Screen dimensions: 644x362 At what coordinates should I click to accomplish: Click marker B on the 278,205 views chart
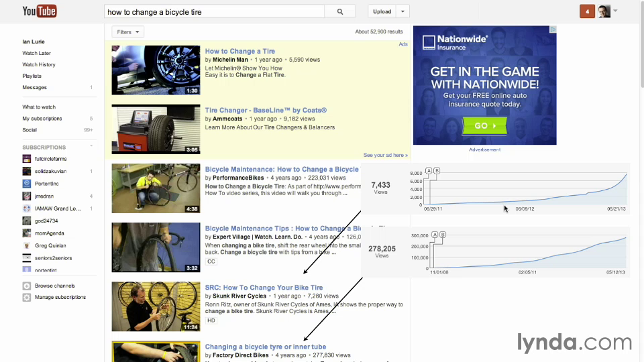(443, 235)
